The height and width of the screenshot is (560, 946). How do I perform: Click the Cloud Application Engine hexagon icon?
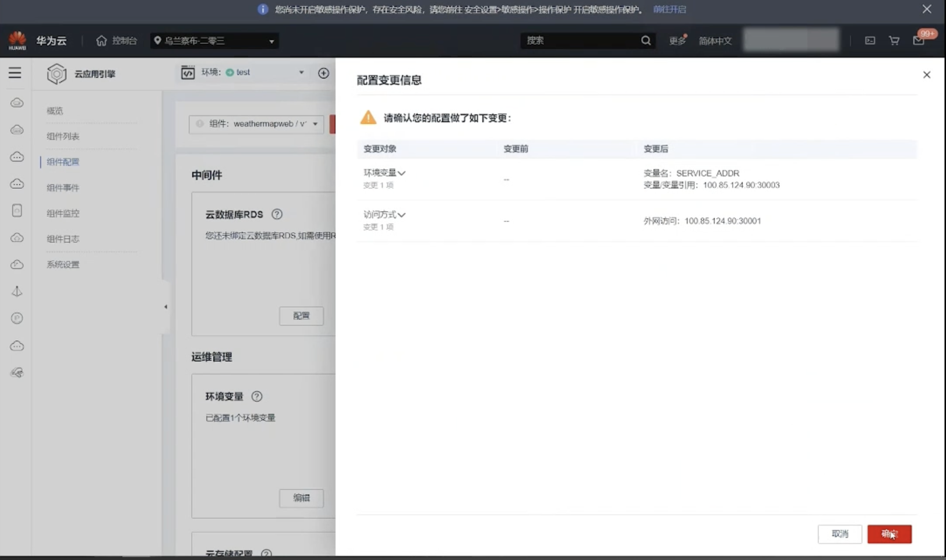(57, 74)
